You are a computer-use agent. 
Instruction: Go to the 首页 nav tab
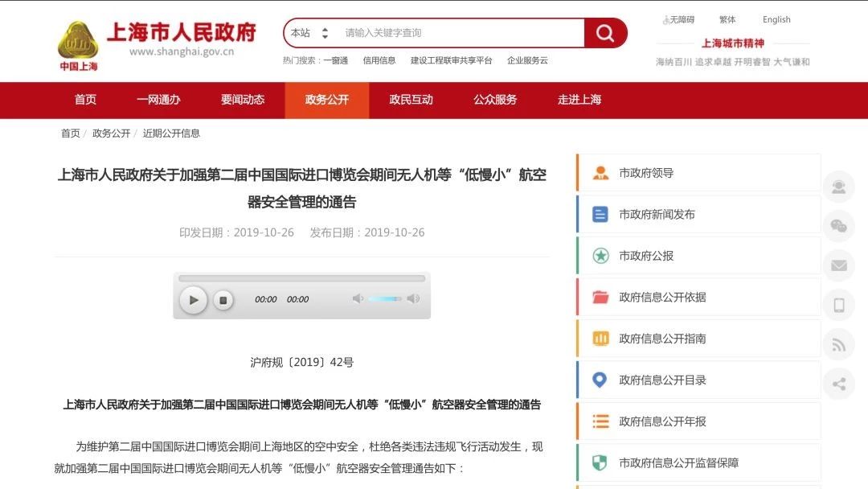85,100
